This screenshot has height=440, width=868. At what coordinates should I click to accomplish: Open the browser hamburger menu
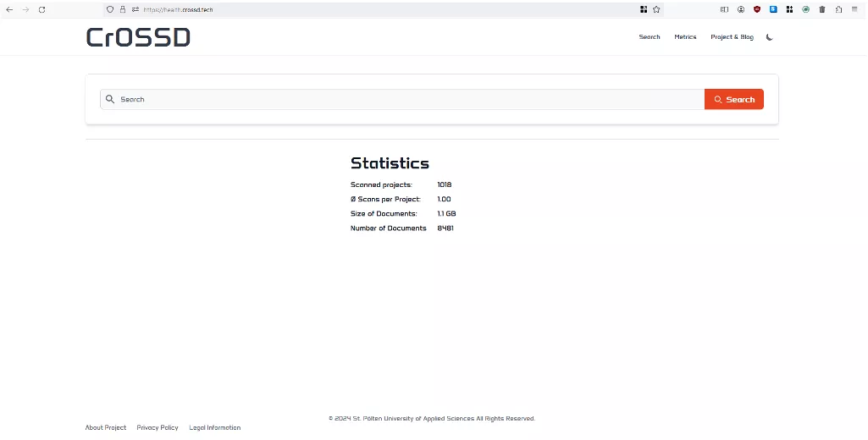pos(854,9)
